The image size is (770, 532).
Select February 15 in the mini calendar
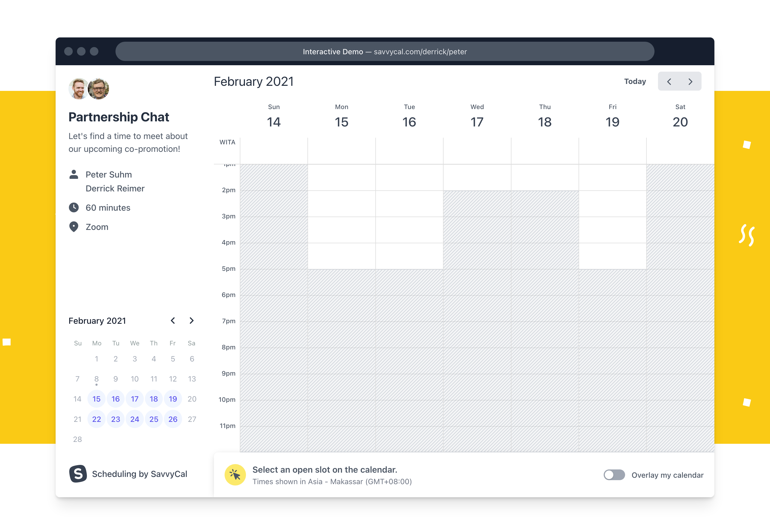click(96, 399)
